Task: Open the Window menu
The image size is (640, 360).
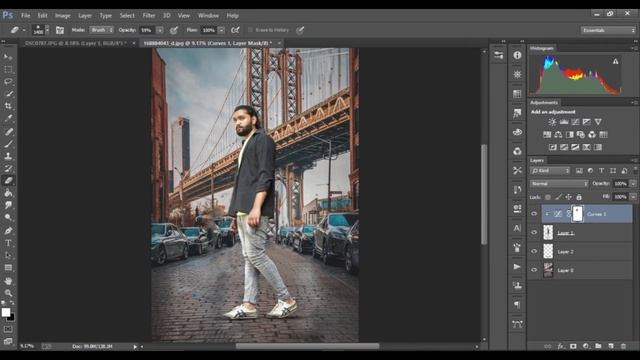Action: pos(208,16)
